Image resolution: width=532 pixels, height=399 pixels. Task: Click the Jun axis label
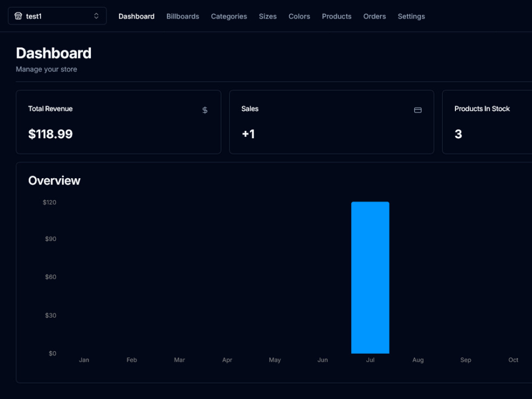click(x=323, y=360)
